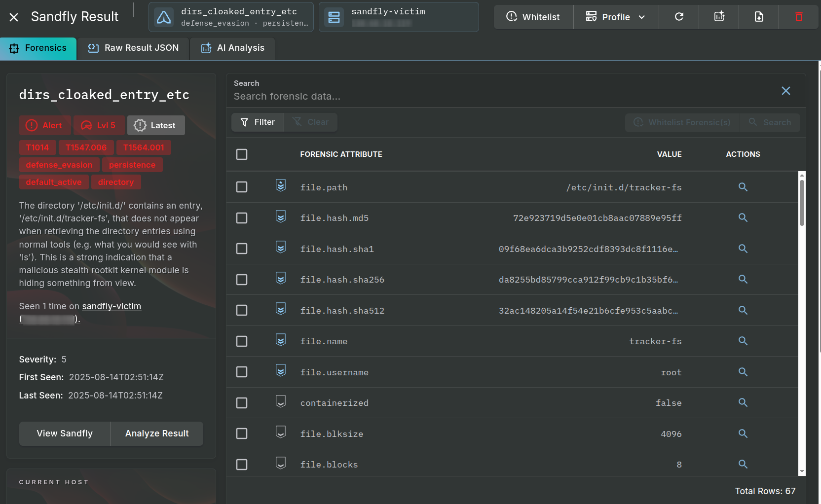
Task: Open the AI Analysis tab
Action: tap(232, 48)
